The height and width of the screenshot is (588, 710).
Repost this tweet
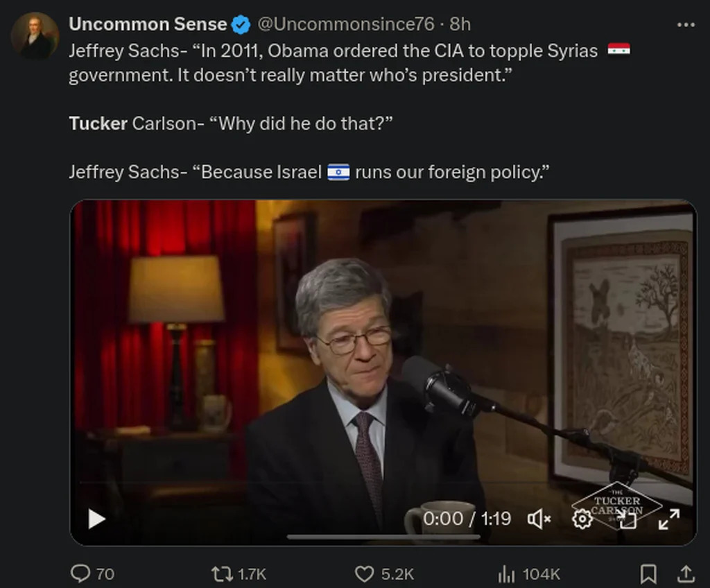pyautogui.click(x=220, y=573)
